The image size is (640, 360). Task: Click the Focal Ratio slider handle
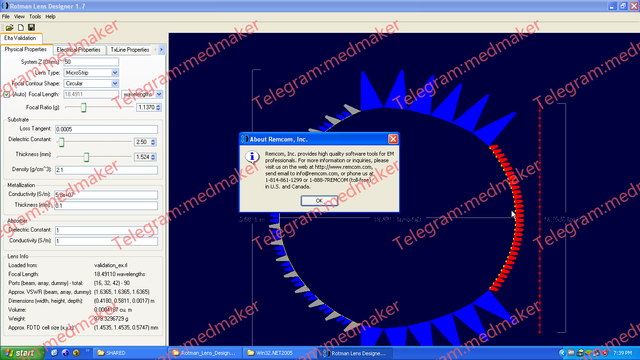(83, 107)
